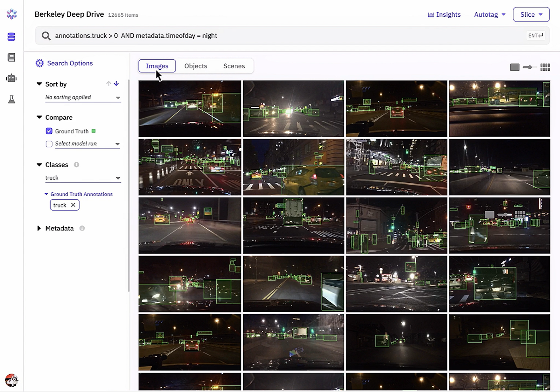560x392 pixels.
Task: Switch to small grid view icon
Action: click(545, 67)
